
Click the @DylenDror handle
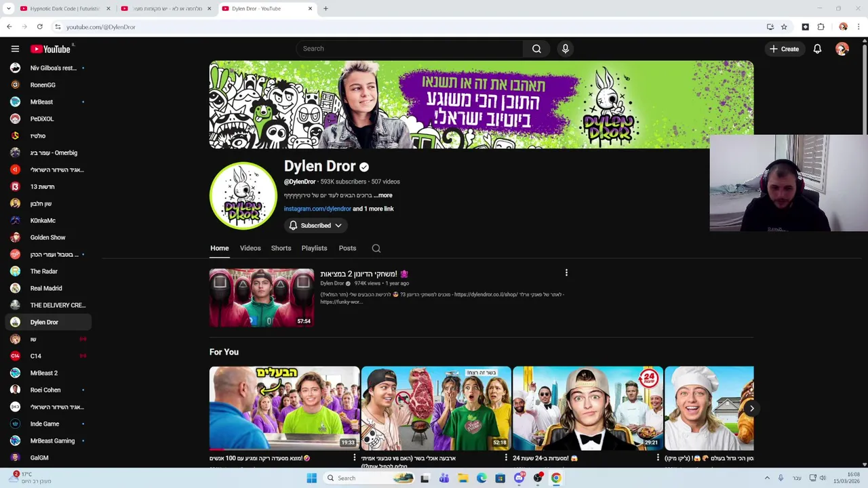point(300,182)
